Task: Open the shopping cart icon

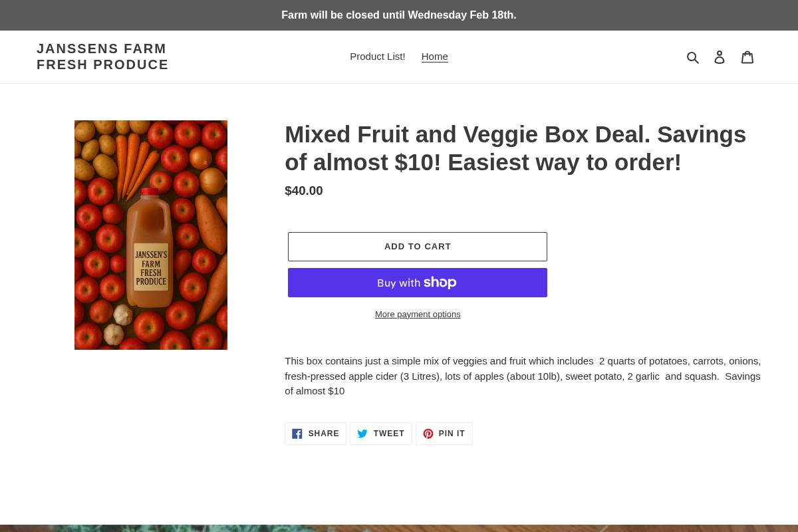Action: click(x=747, y=57)
